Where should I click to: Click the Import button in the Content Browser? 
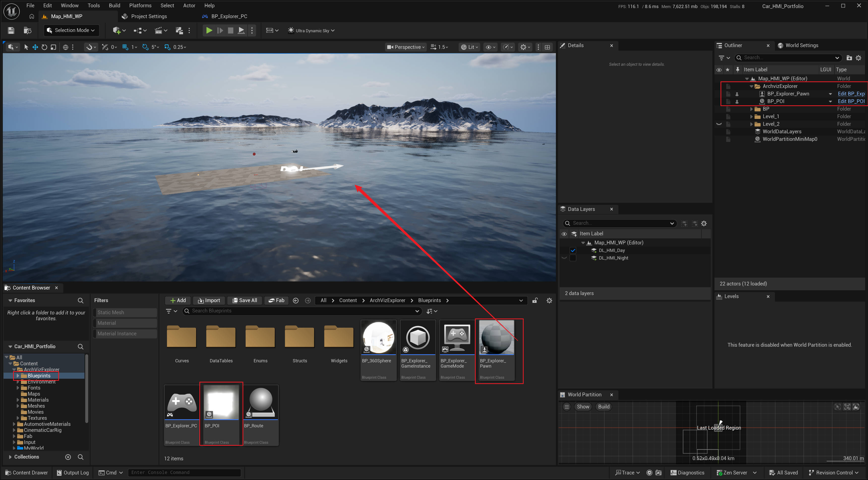pyautogui.click(x=209, y=300)
